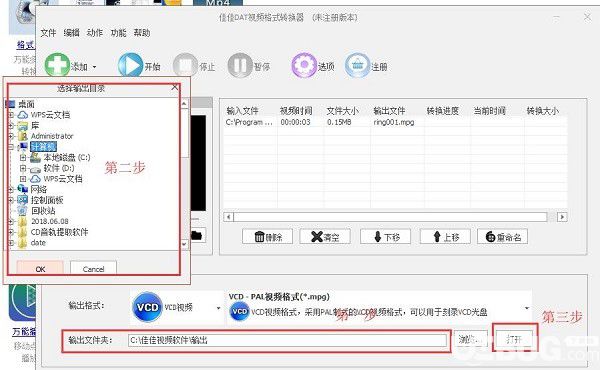Move the file up with 上移
Image resolution: width=600 pixels, height=370 pixels.
tap(445, 236)
